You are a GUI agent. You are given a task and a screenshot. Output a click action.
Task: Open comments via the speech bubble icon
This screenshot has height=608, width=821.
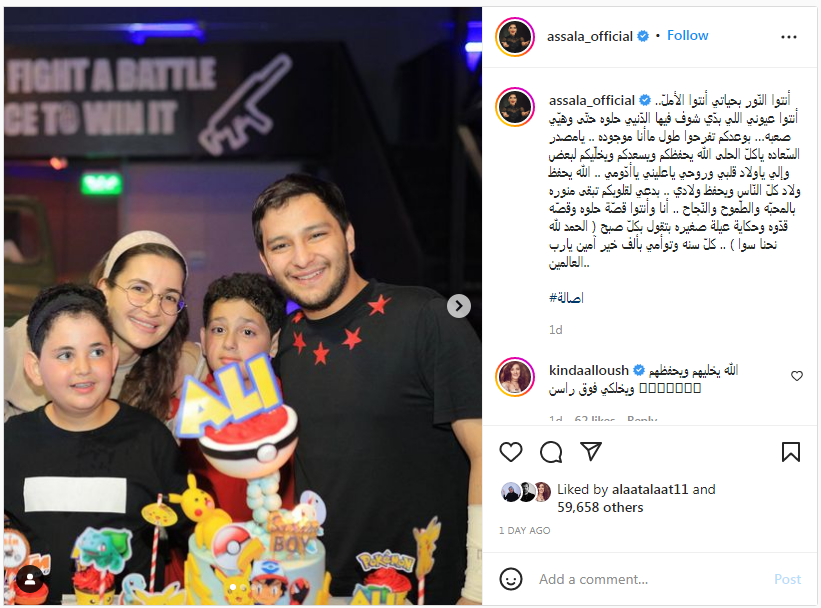pos(551,451)
